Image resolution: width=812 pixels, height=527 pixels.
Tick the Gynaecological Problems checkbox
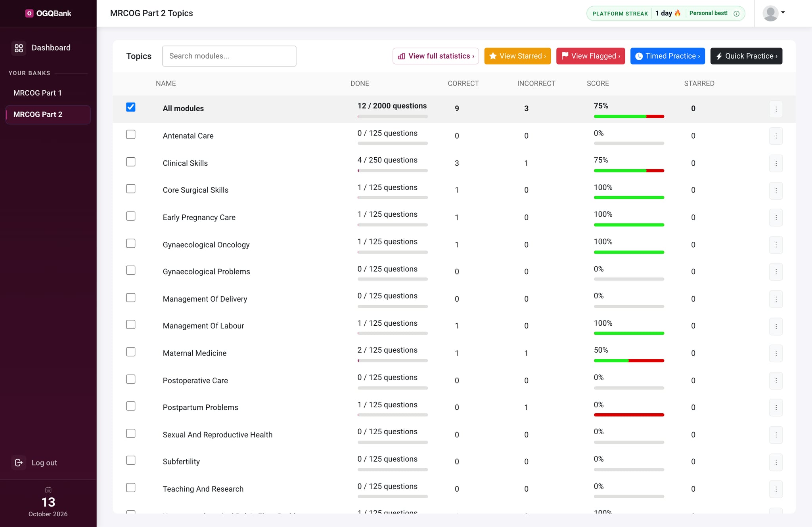131,270
